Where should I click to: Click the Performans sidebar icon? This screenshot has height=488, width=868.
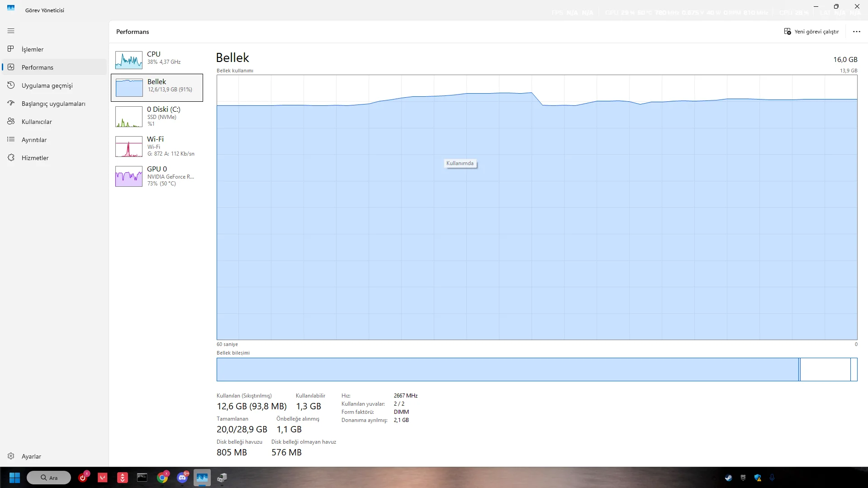(11, 67)
